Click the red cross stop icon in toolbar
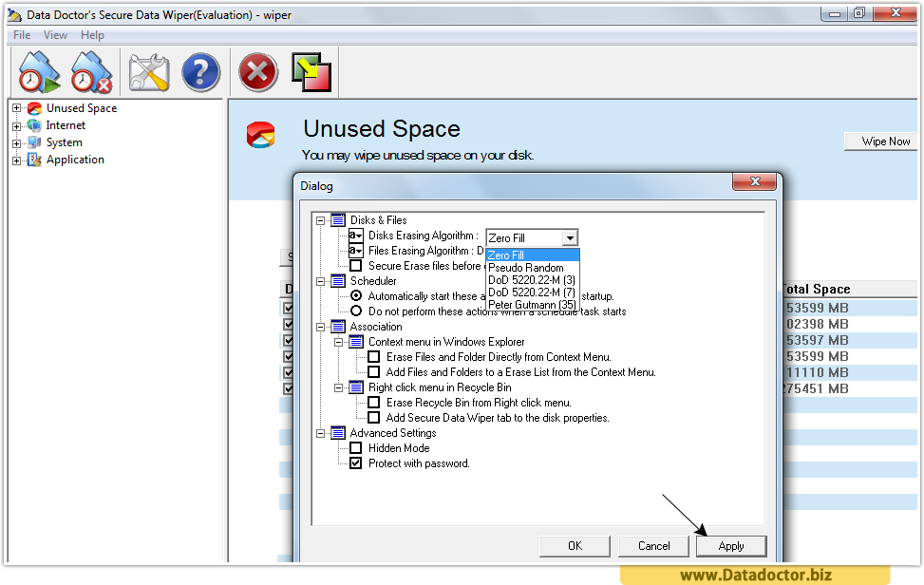 258,72
